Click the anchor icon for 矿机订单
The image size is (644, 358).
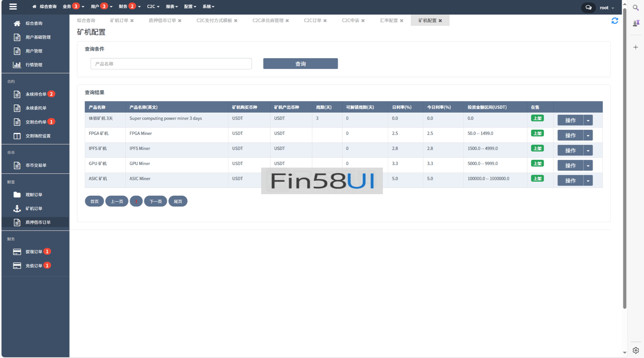[x=17, y=209]
